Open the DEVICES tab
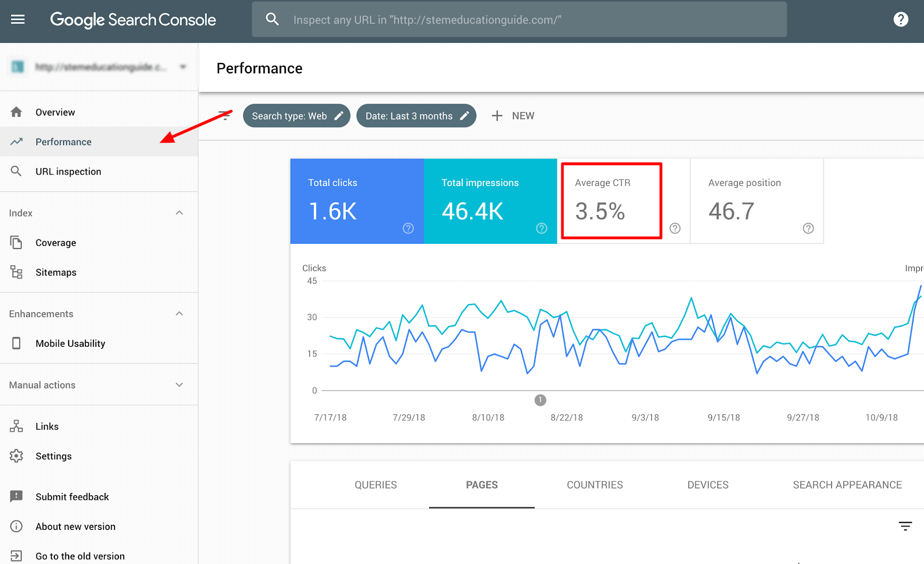This screenshot has width=924, height=564. point(708,485)
